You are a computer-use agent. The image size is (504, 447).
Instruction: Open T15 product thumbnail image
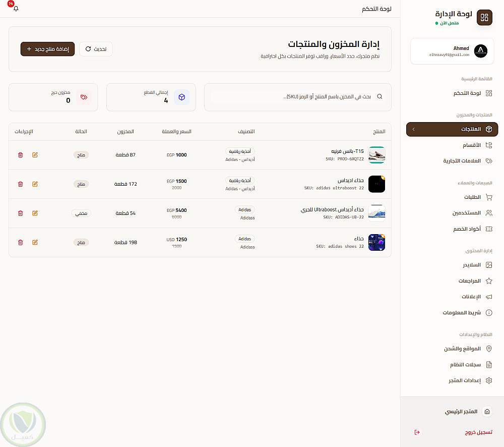click(376, 155)
